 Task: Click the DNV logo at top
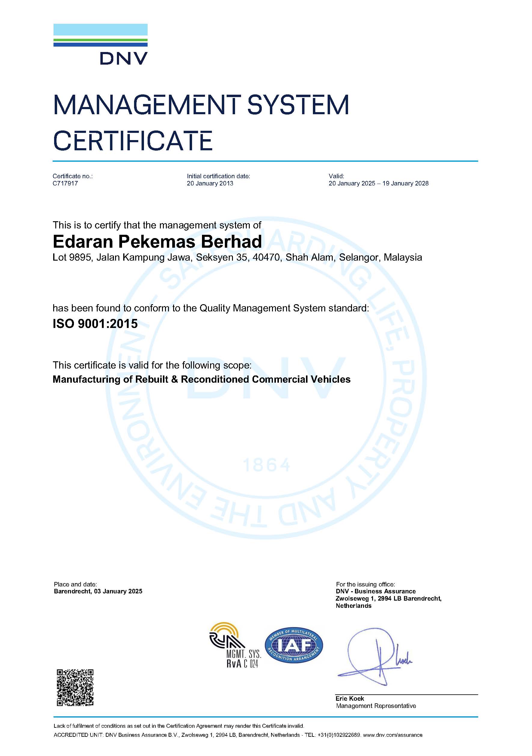pos(100,44)
